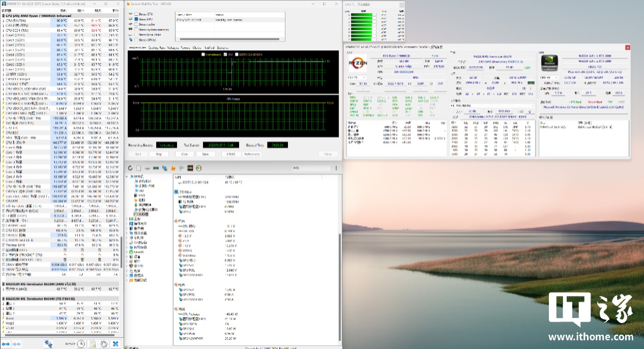Image resolution: width=644 pixels, height=349 pixels.
Task: Switch to the Cooling Fans tab
Action: (x=156, y=48)
